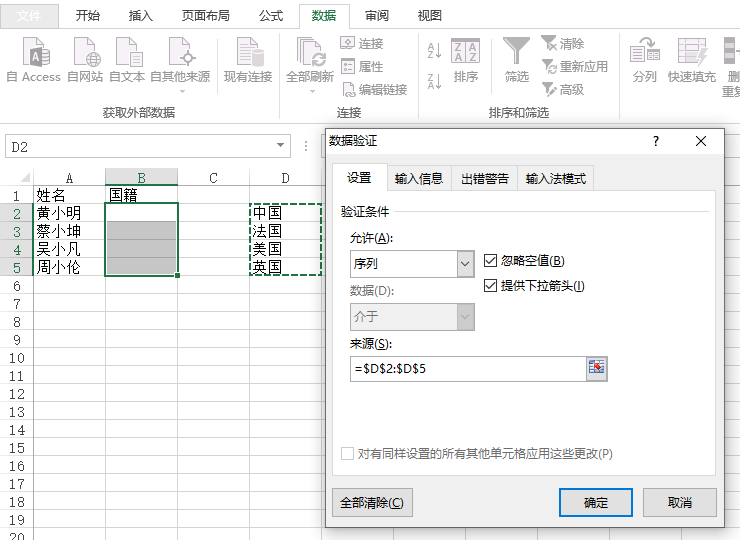Click cell containing 法国
This screenshot has width=740, height=540.
[x=285, y=231]
